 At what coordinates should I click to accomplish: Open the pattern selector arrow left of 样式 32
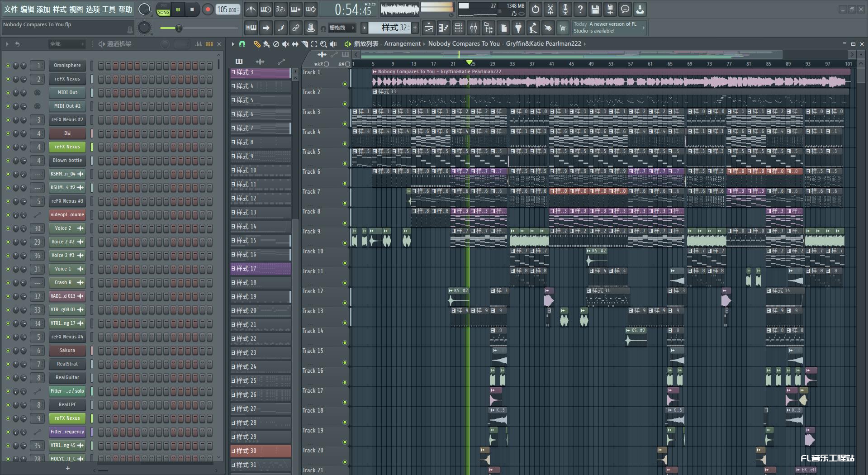pos(364,28)
